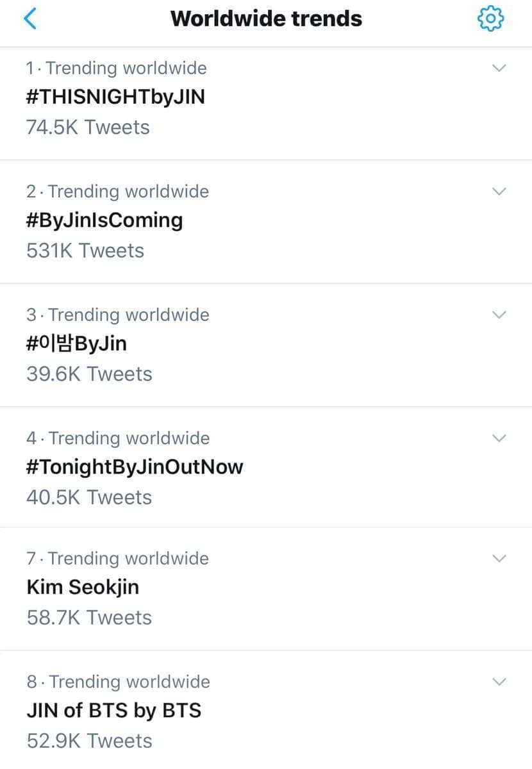Tap the 58.7K Tweets count
The height and width of the screenshot is (769, 532).
coord(89,617)
